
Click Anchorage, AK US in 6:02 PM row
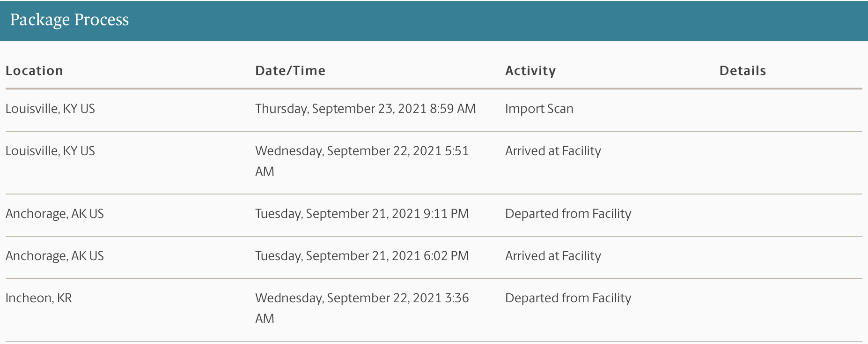(x=55, y=256)
